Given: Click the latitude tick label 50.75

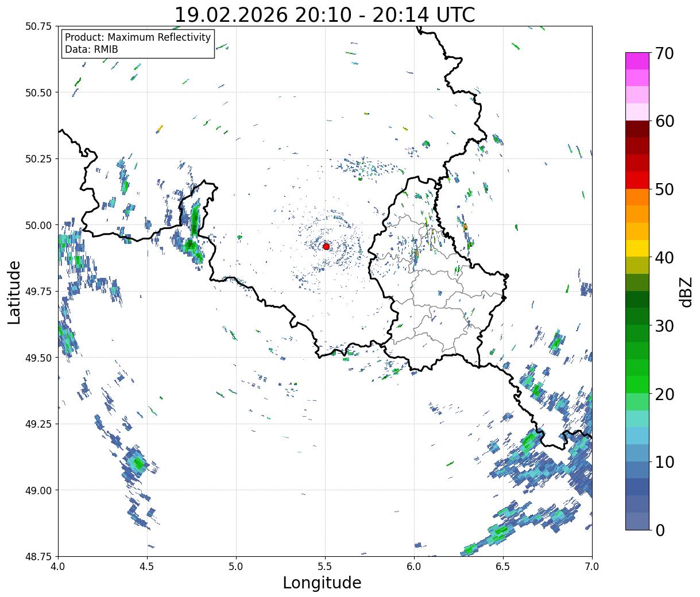Looking at the screenshot, I should (x=38, y=26).
